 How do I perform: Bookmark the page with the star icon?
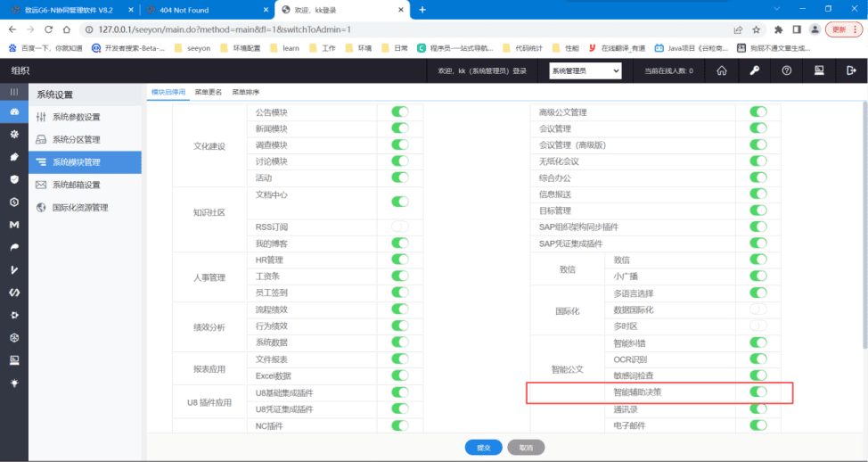[757, 29]
